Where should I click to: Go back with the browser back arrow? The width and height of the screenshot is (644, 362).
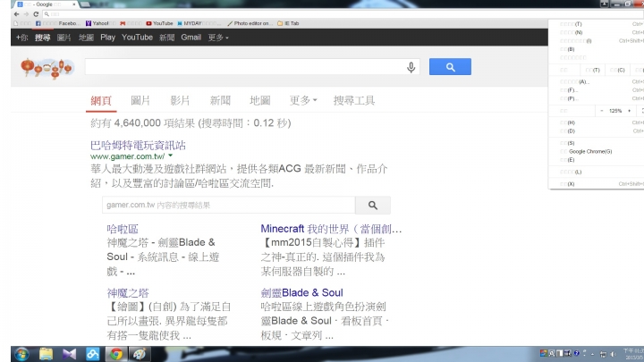pos(16,14)
